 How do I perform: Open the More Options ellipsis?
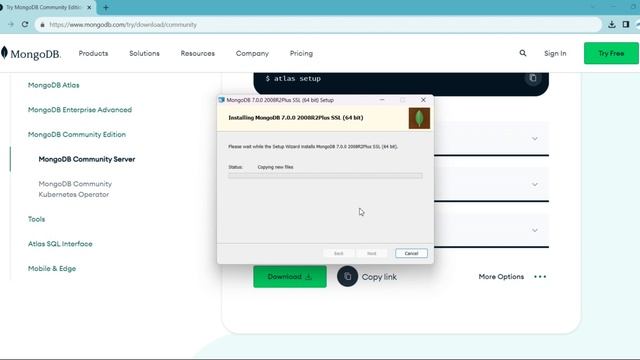[x=540, y=277]
